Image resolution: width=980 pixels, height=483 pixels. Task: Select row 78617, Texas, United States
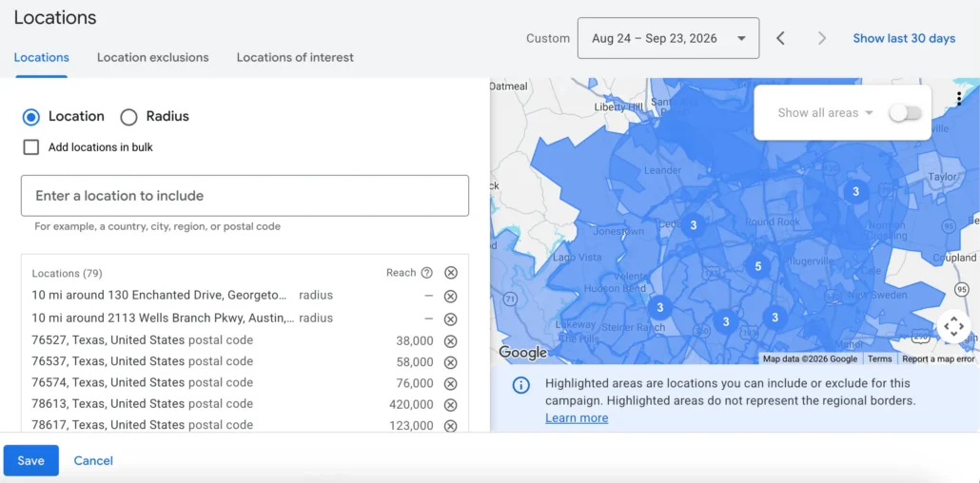tap(245, 426)
